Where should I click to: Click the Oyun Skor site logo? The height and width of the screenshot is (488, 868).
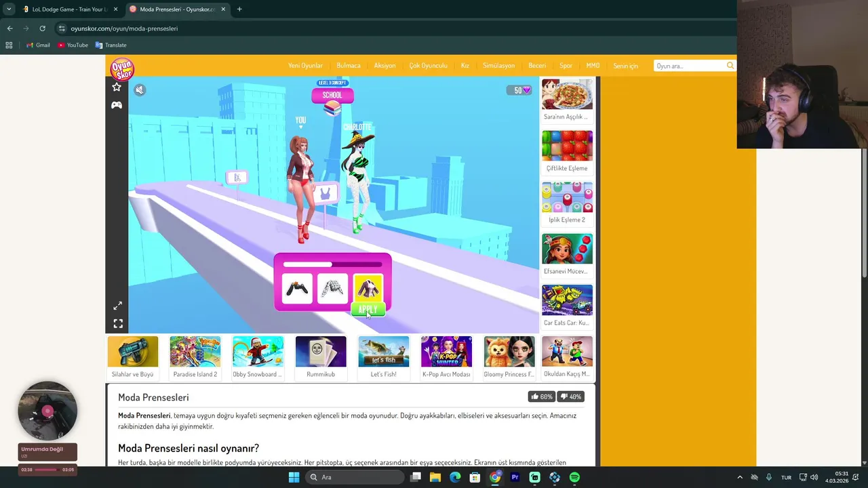122,68
